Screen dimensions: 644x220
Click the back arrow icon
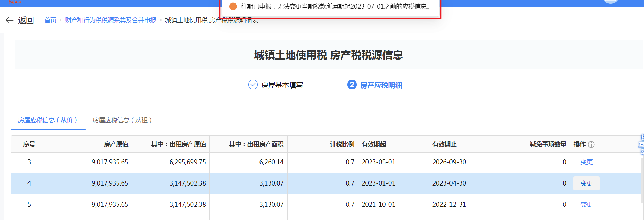click(x=9, y=20)
